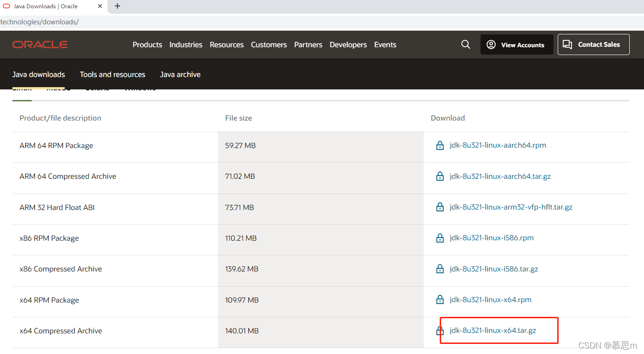Click lock icon beside jdk-8u321-linux-aarch64.tar.gz
Screen dimensions: 644x354
coord(440,176)
